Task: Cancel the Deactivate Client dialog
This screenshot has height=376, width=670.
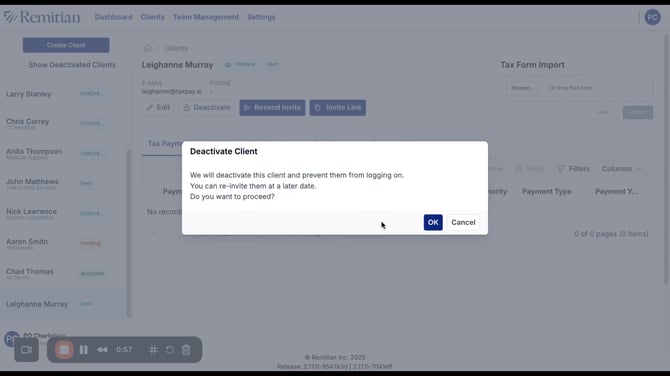Action: point(463,222)
